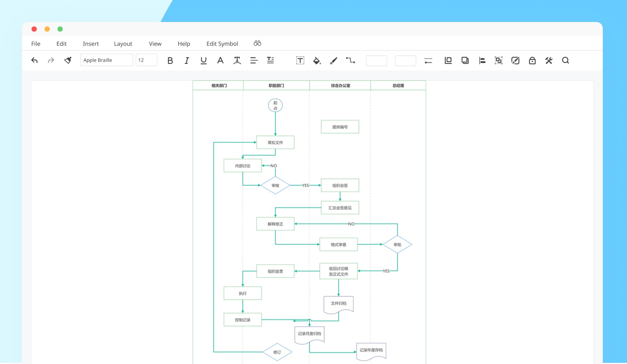Select the Line color pen tool
This screenshot has width=627, height=364.
(x=334, y=60)
